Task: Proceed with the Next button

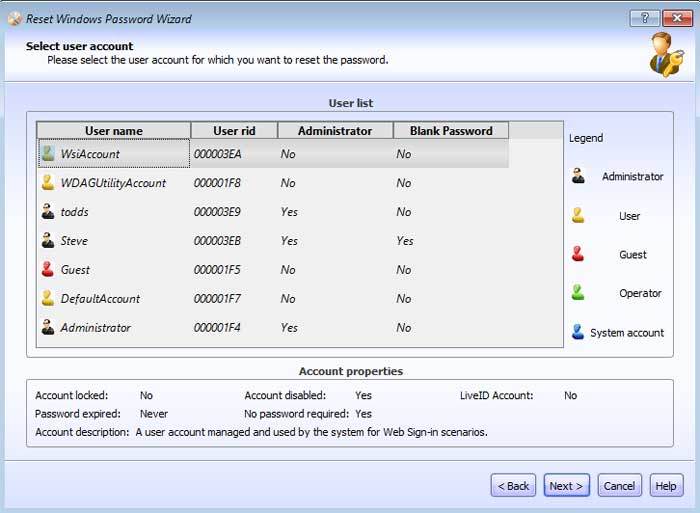Action: click(567, 485)
